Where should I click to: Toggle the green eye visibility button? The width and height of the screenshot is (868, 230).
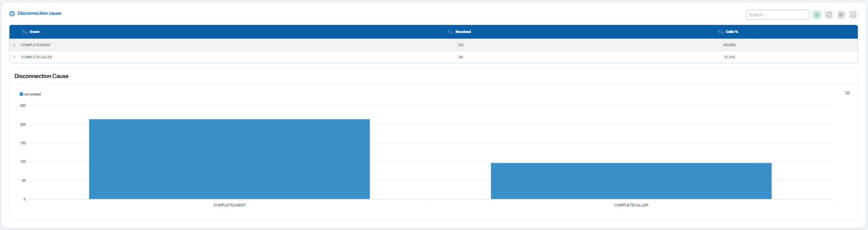coord(817,15)
